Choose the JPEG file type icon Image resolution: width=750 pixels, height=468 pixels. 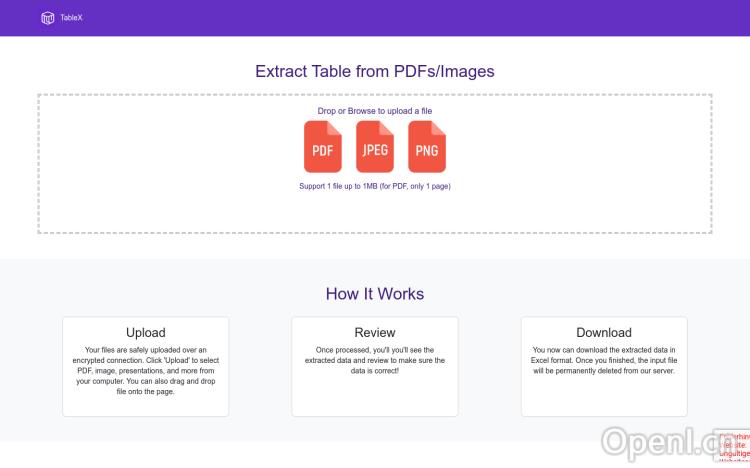click(375, 147)
